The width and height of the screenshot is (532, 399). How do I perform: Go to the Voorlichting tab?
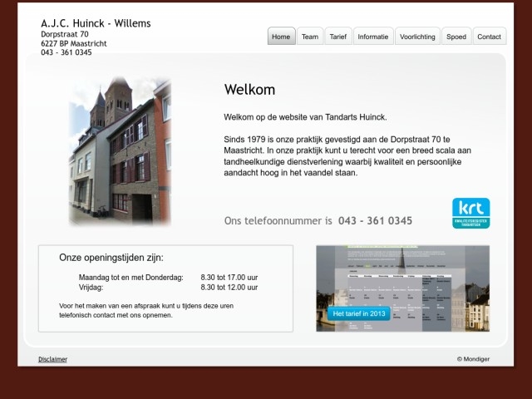(x=417, y=37)
